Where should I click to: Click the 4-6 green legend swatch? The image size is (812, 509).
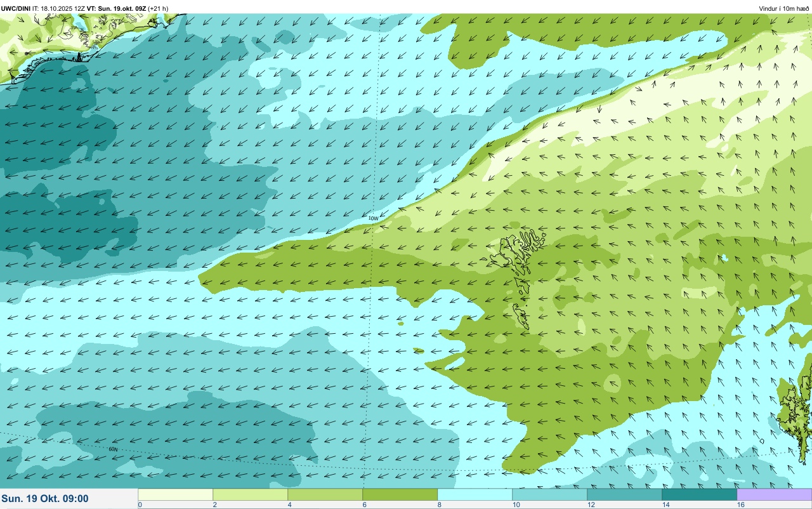(325, 494)
